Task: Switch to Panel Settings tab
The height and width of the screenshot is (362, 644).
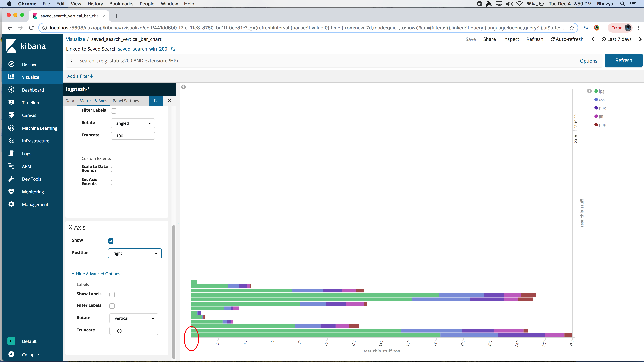Action: 126,101
